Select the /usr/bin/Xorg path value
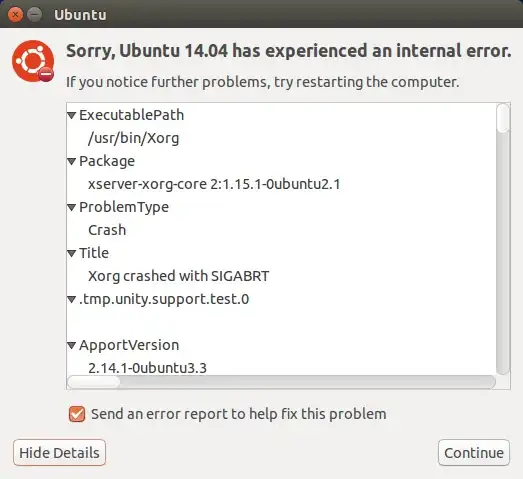This screenshot has width=523, height=479. point(133,138)
